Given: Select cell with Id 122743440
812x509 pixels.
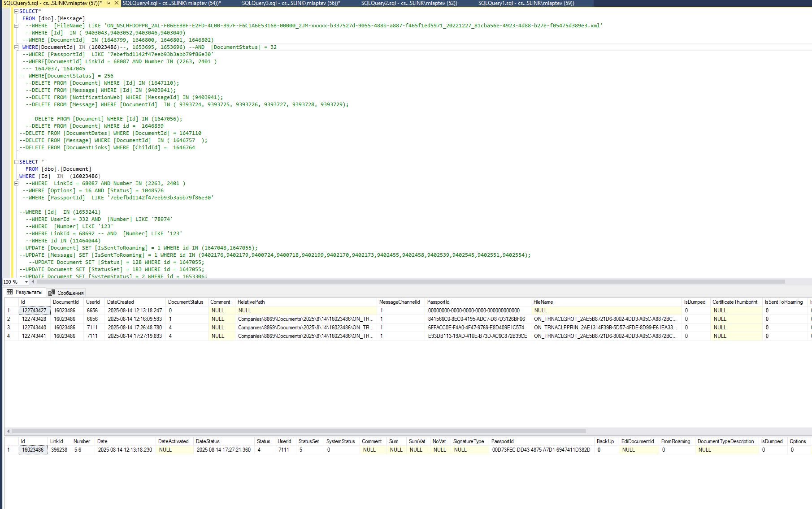Looking at the screenshot, I should [35, 328].
